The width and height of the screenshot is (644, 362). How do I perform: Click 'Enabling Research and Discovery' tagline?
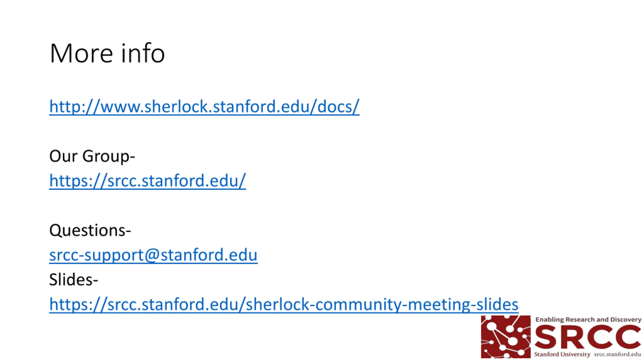(x=588, y=320)
